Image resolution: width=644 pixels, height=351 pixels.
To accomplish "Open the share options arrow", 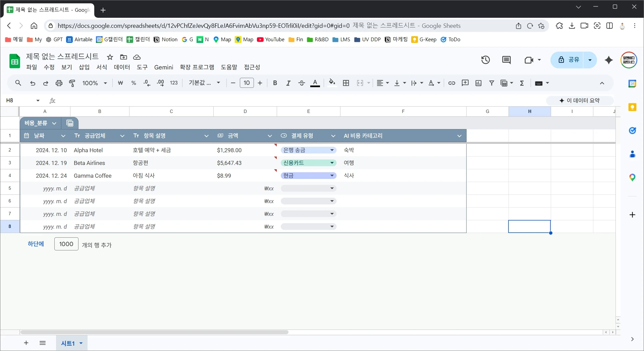I will click(590, 60).
